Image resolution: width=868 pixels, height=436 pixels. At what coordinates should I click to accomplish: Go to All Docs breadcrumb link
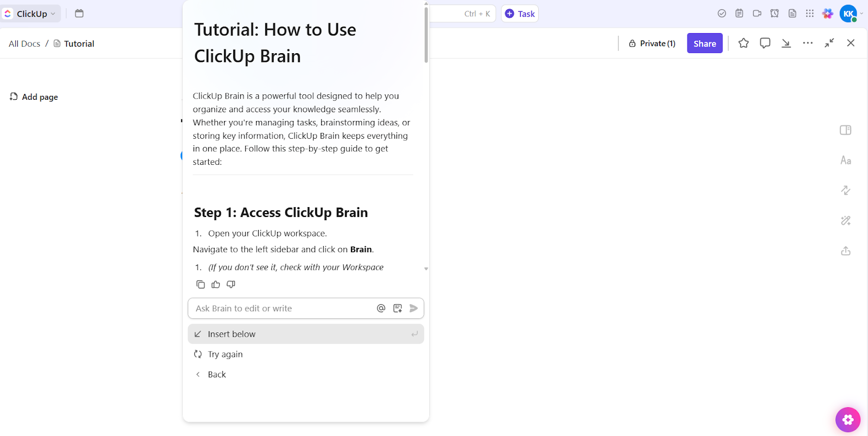coord(24,43)
